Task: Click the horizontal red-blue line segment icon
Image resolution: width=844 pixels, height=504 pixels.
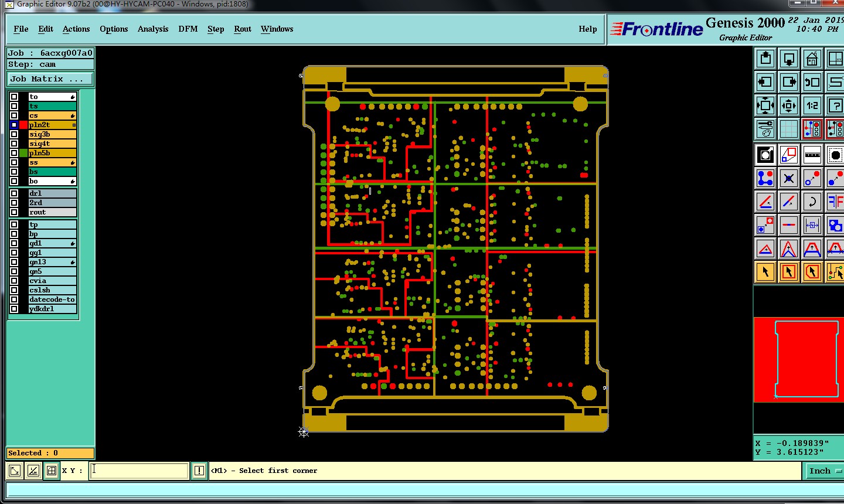Action: [x=789, y=225]
